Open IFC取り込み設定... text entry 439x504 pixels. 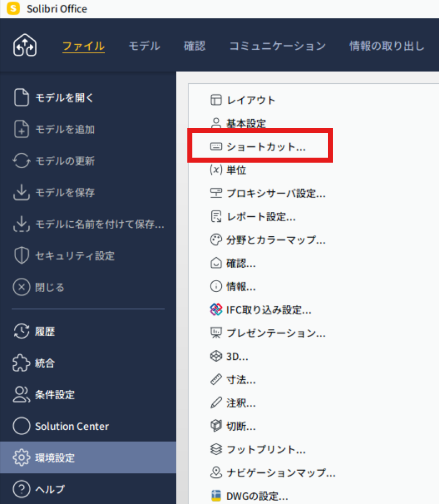point(269,310)
